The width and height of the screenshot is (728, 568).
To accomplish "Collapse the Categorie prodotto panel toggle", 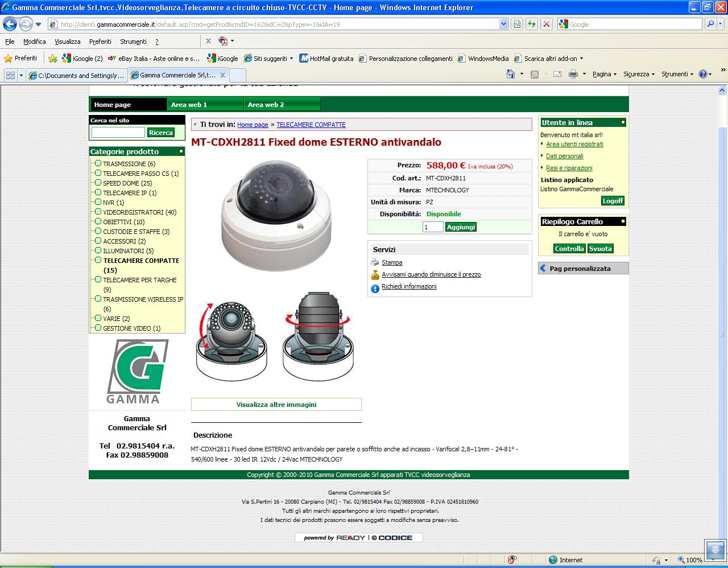I will [181, 151].
